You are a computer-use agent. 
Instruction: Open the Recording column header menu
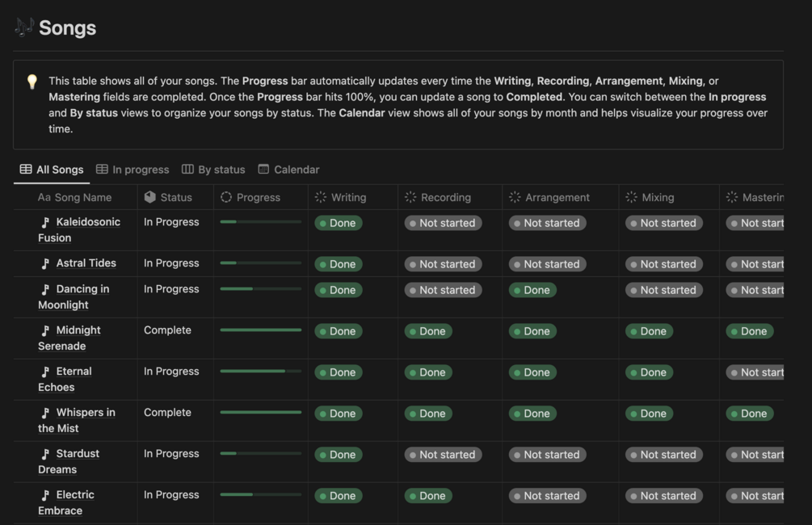[x=450, y=197]
